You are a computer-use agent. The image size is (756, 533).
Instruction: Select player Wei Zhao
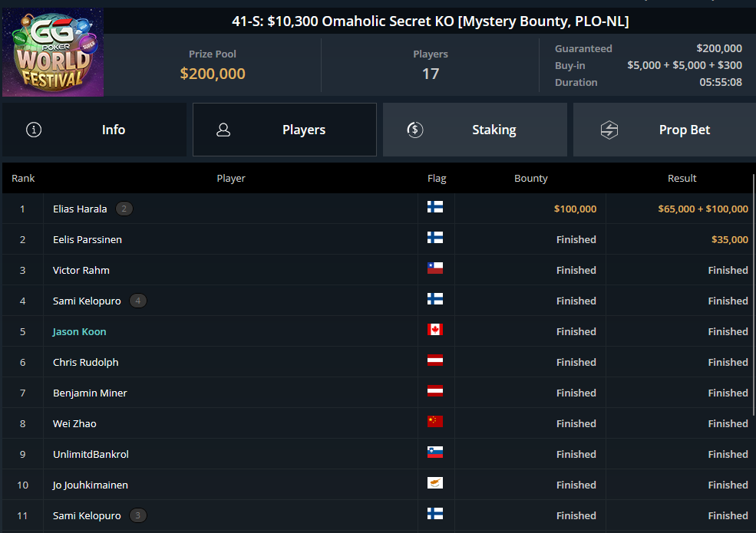point(74,423)
